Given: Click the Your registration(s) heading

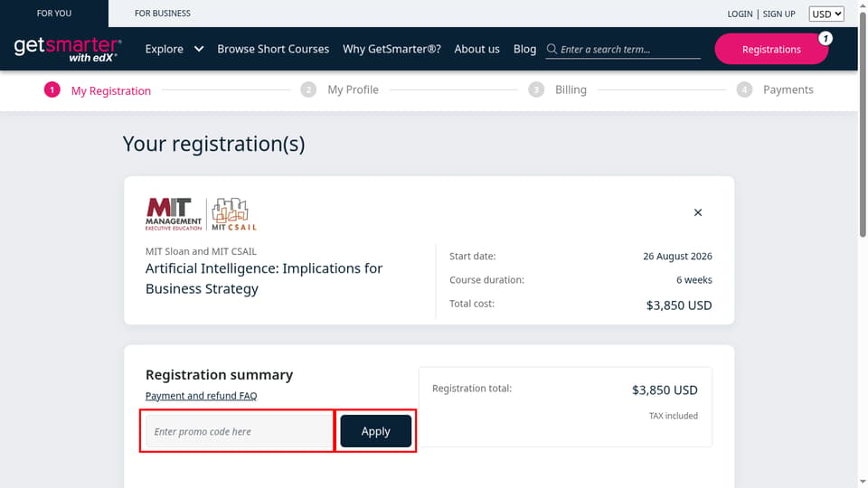Looking at the screenshot, I should (213, 144).
